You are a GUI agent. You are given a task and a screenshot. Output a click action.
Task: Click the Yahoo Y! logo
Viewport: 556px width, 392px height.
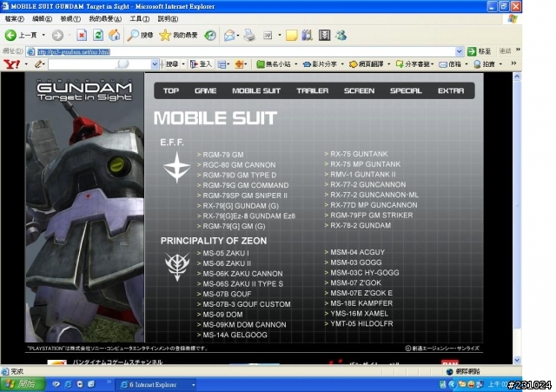[x=11, y=64]
